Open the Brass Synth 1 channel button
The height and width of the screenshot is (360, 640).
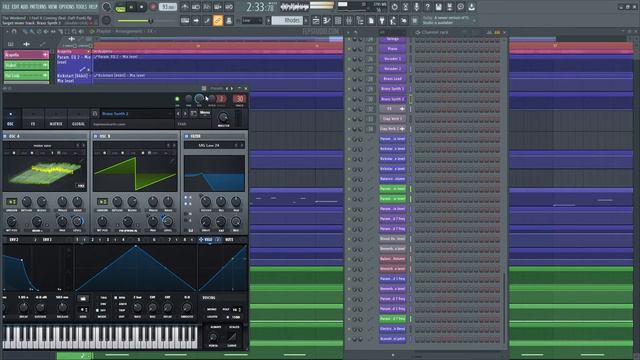[x=392, y=89]
